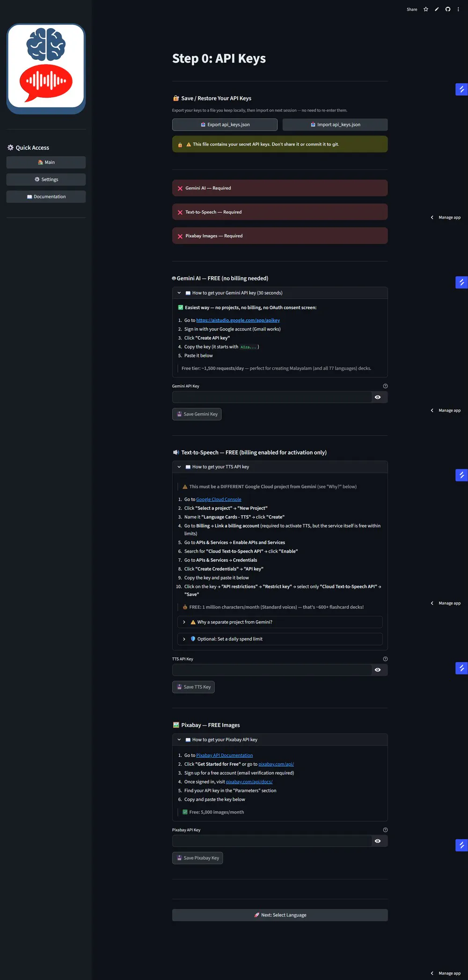Image resolution: width=468 pixels, height=980 pixels.
Task: Click 'Gemini AI — FREE (no billing needed)' heading
Action: coord(220,278)
